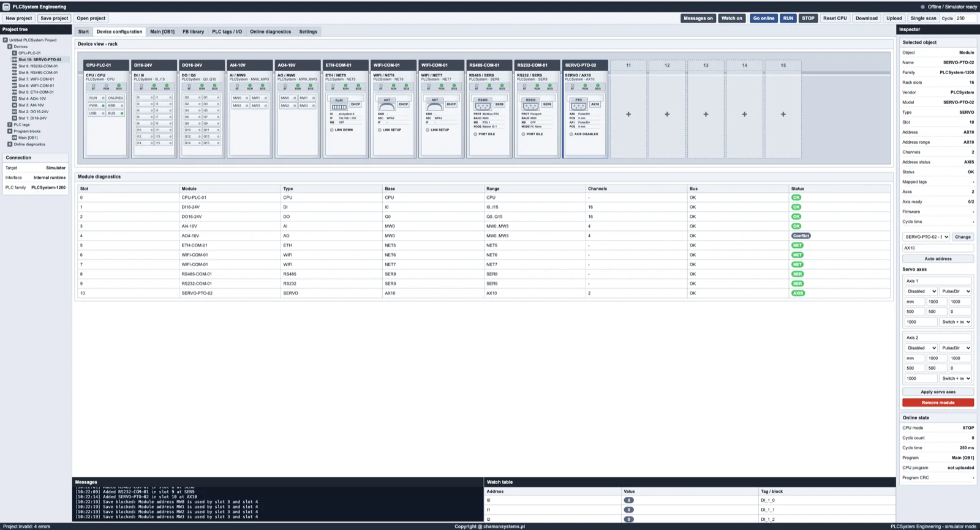Open Axis 2 Switch homing dropdown
The image size is (980, 530).
[956, 379]
